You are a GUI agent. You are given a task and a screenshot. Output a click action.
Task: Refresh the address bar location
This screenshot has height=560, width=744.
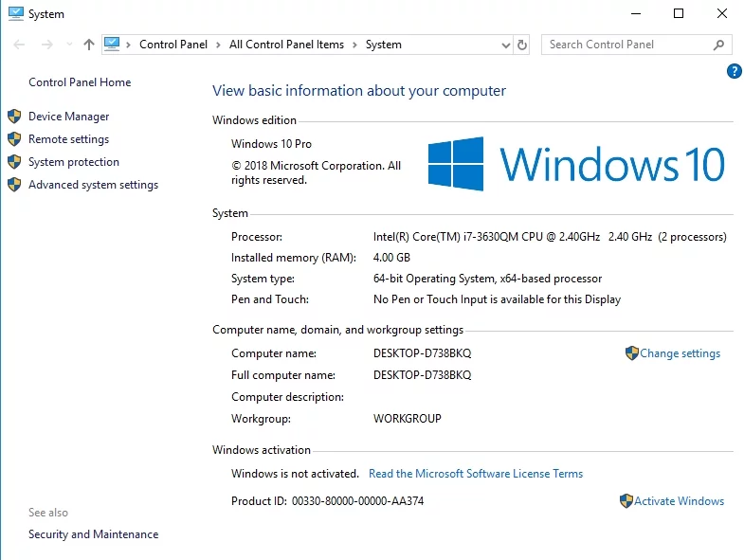pyautogui.click(x=522, y=45)
